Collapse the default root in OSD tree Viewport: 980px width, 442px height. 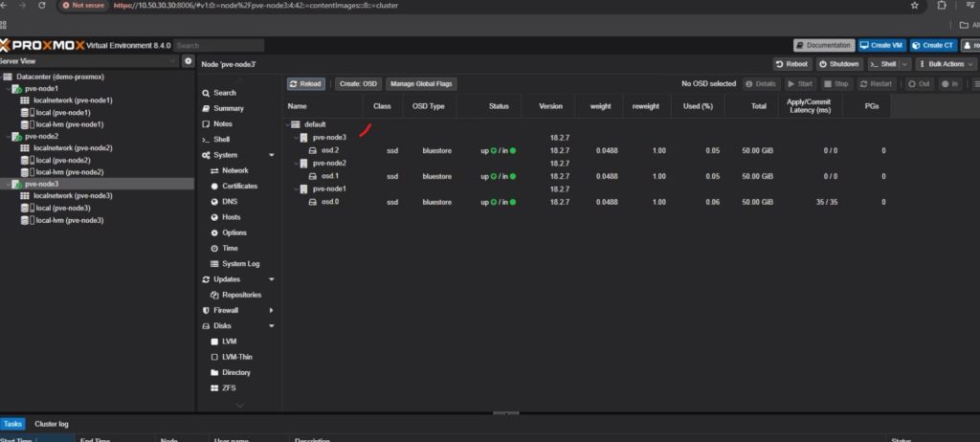tap(287, 124)
